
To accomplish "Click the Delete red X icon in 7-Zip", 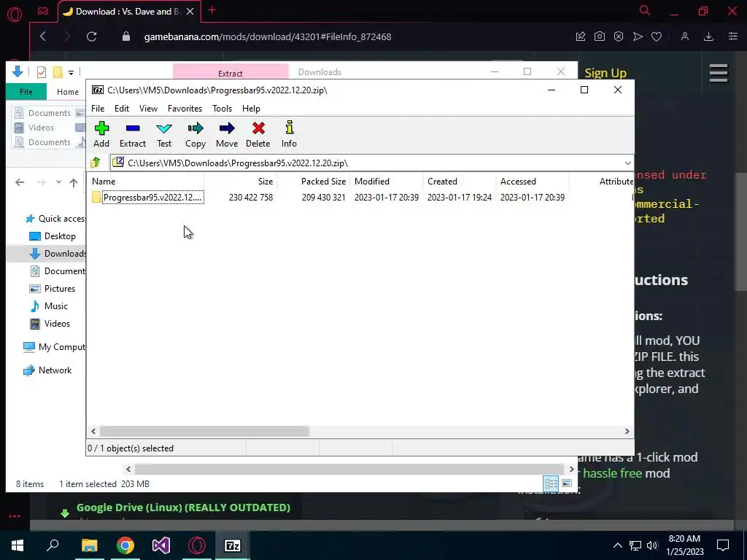I will (258, 134).
